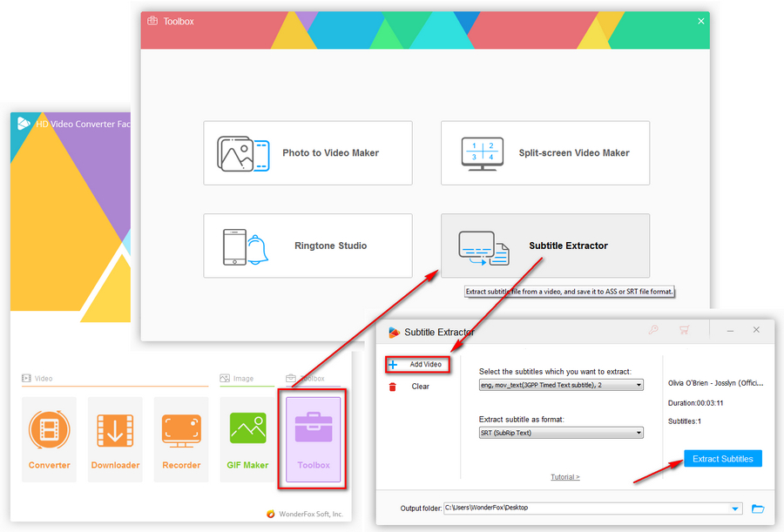Click the Extract Subtitles button
The width and height of the screenshot is (784, 532).
[722, 459]
